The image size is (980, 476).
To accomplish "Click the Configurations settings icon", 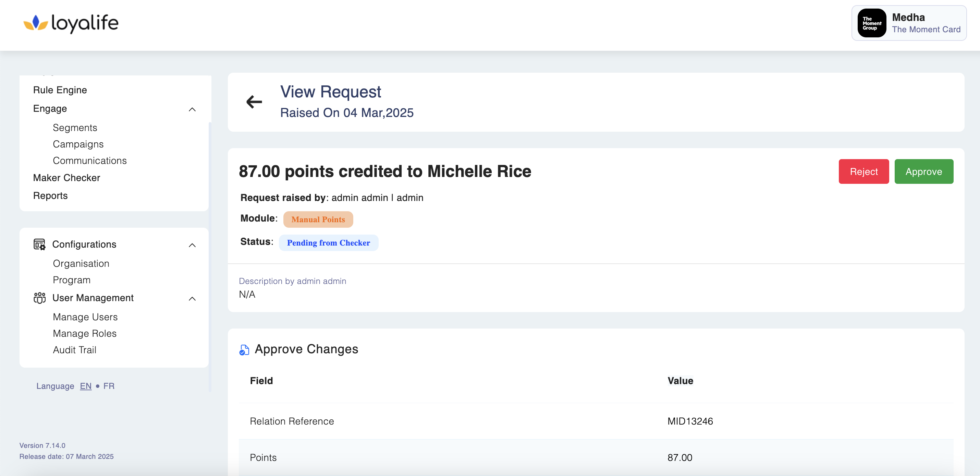I will tap(39, 245).
